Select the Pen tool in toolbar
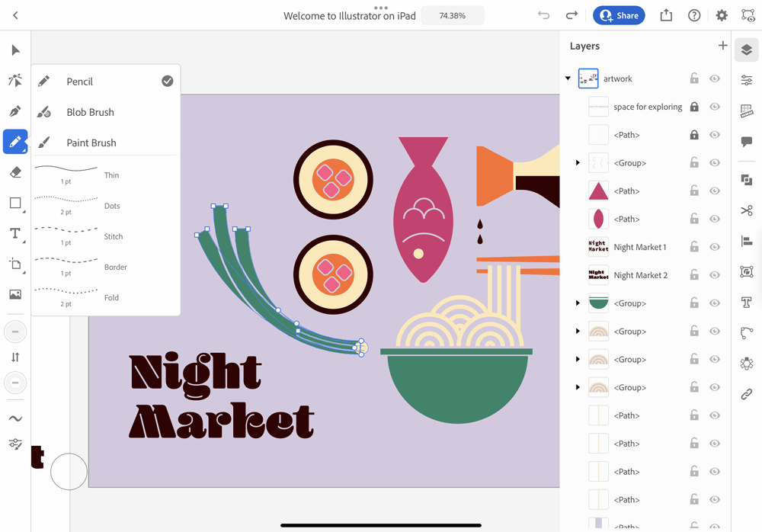Image resolution: width=762 pixels, height=532 pixels. point(15,111)
